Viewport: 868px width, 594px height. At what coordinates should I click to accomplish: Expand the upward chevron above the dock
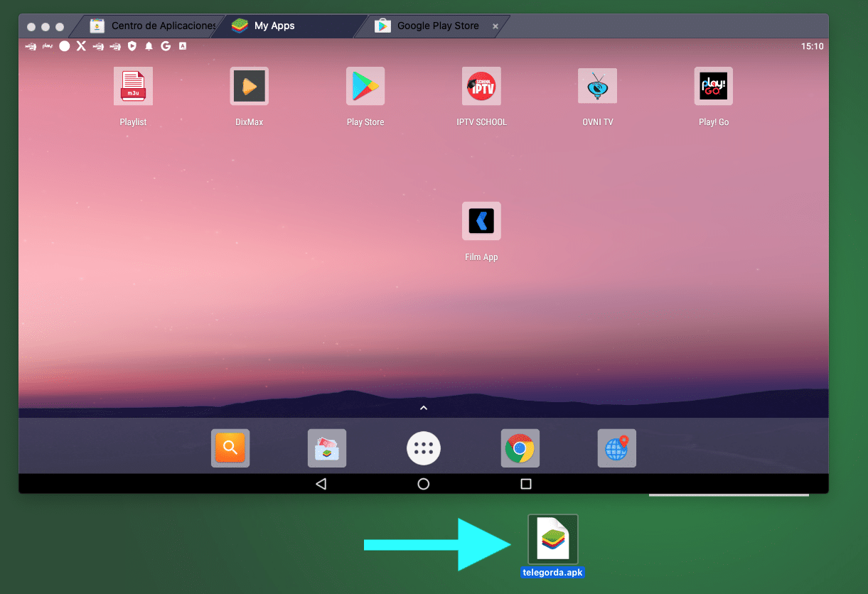pos(423,407)
